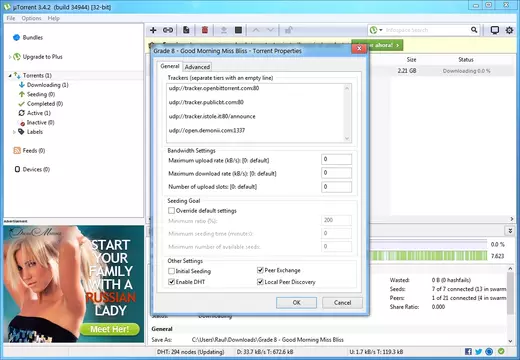Enable Override default settings checkbox
The image size is (520, 360).
[171, 211]
